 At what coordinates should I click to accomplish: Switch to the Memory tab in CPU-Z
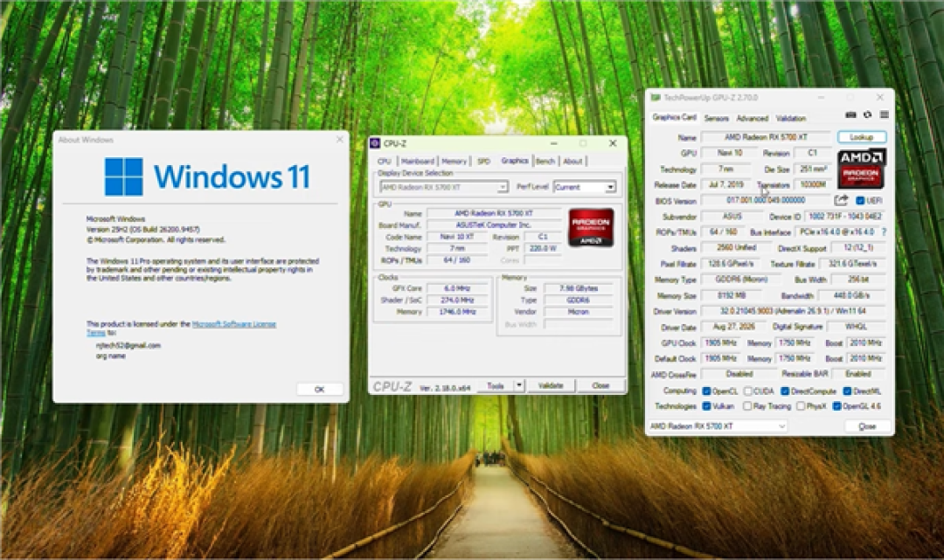[454, 162]
